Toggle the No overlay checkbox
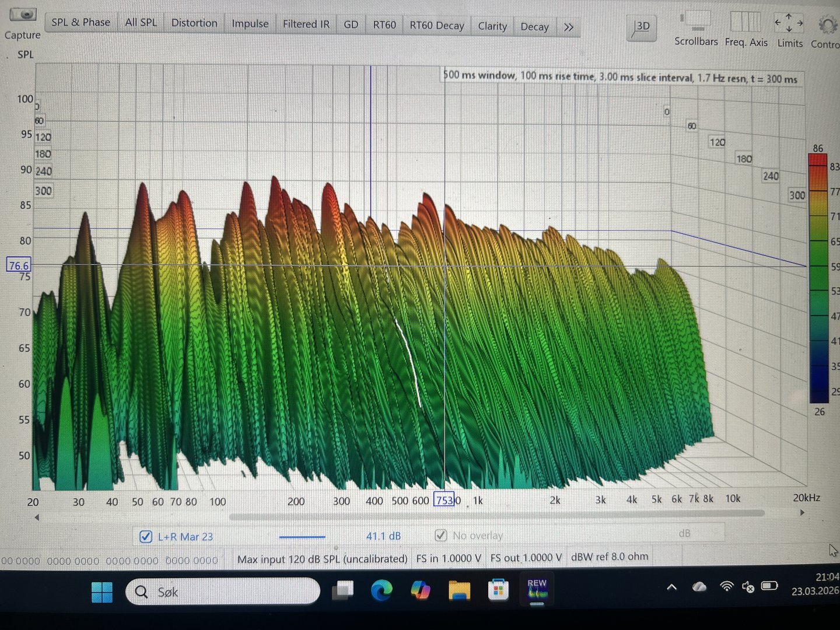This screenshot has width=840, height=630. (441, 535)
